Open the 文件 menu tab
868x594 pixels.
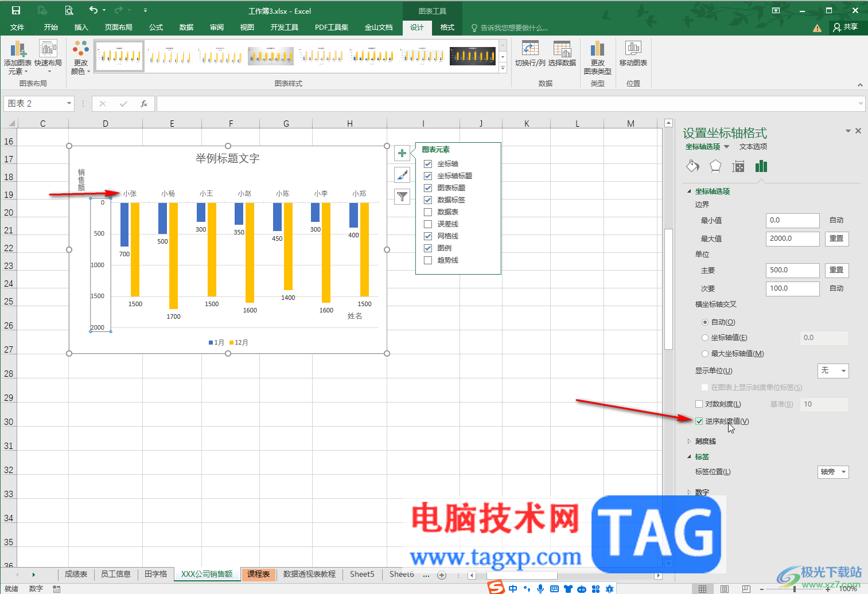pyautogui.click(x=17, y=28)
